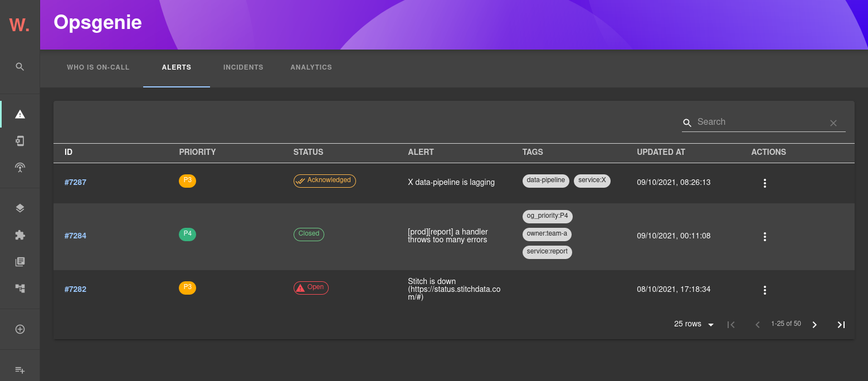The height and width of the screenshot is (381, 868).
Task: Click the owner:team-a tag chip
Action: click(547, 234)
